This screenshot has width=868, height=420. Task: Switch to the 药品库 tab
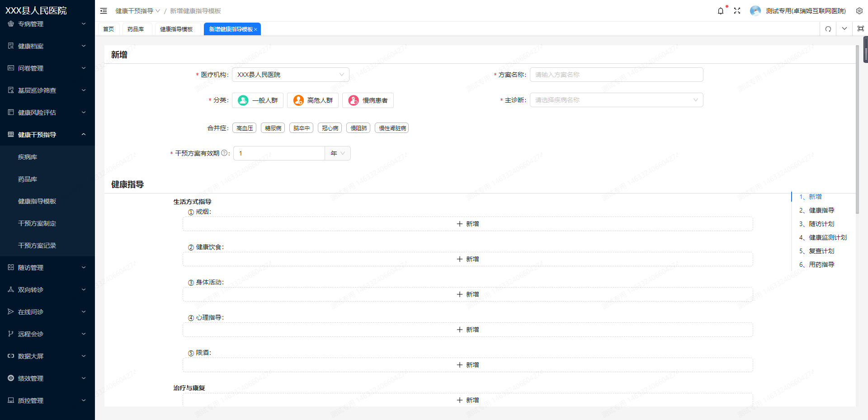[x=136, y=29]
